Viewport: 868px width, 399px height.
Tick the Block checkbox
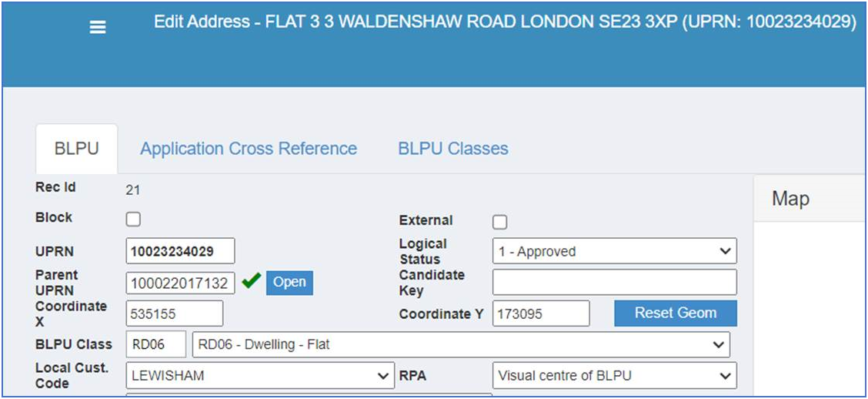pyautogui.click(x=133, y=220)
